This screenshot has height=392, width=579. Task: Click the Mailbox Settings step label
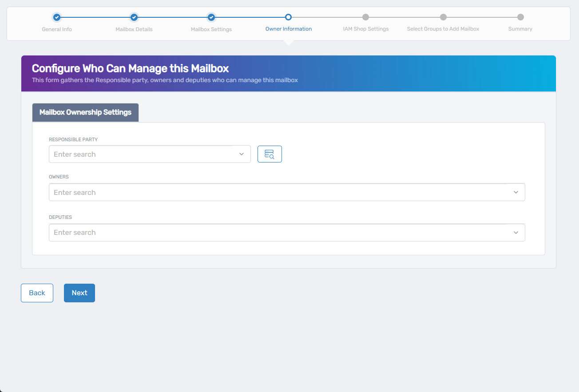(x=211, y=28)
